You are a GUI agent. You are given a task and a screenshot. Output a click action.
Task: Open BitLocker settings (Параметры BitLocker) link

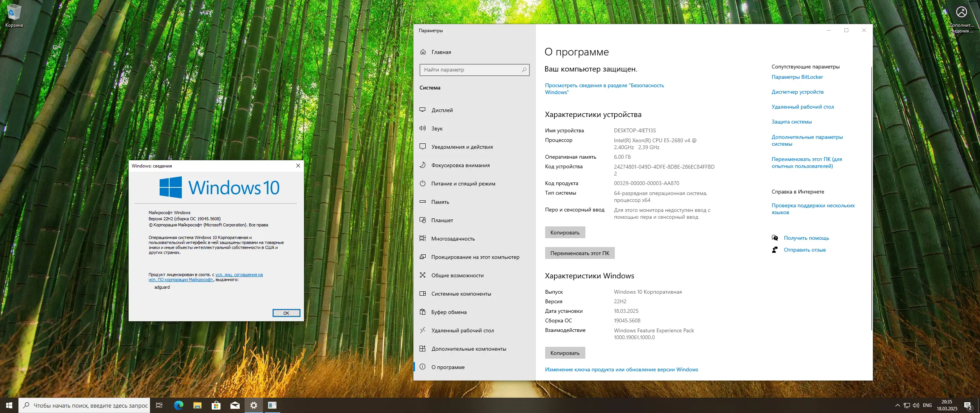[797, 77]
